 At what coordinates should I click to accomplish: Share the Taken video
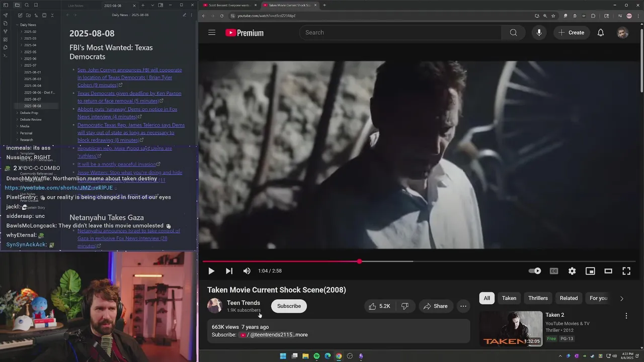coord(436,306)
